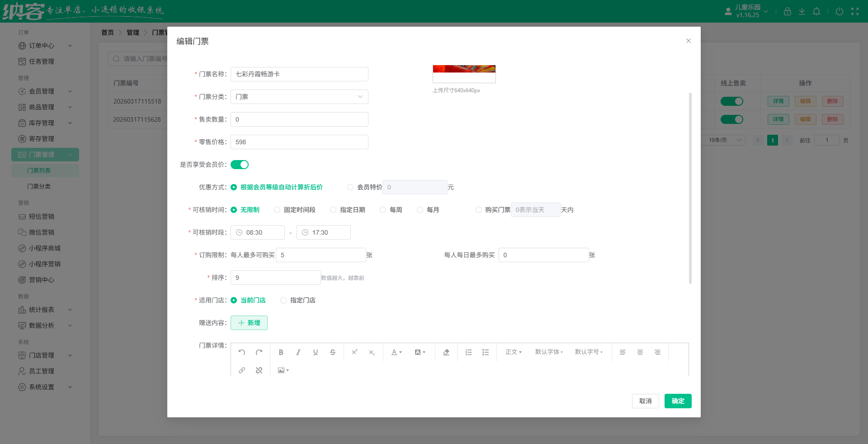
Task: Apply strikethrough formatting in the ticket editor
Action: (332, 352)
